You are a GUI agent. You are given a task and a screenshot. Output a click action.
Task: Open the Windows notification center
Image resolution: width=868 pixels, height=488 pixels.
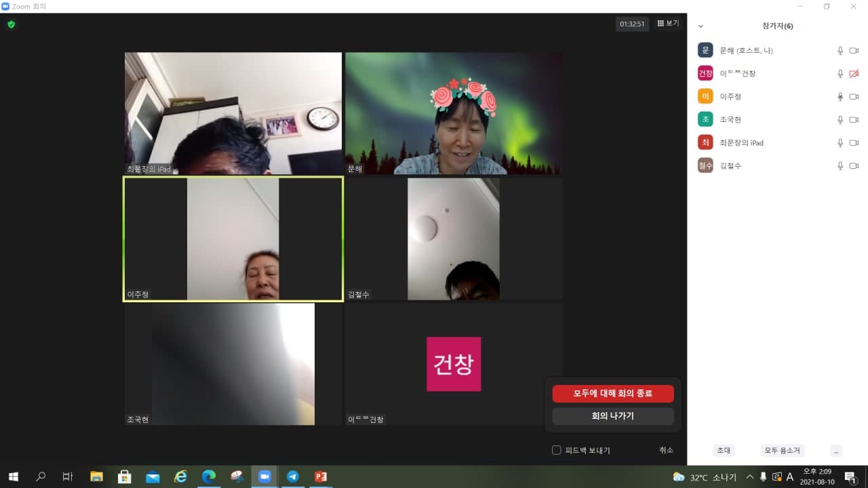click(850, 476)
